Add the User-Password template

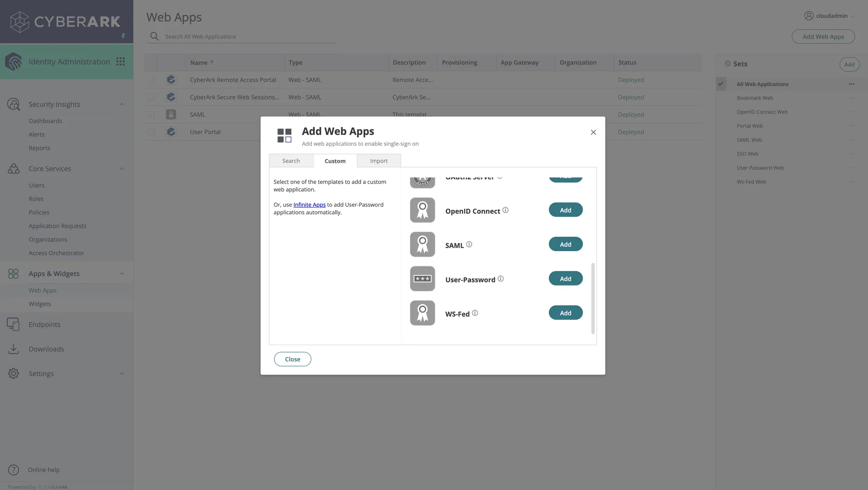(566, 279)
